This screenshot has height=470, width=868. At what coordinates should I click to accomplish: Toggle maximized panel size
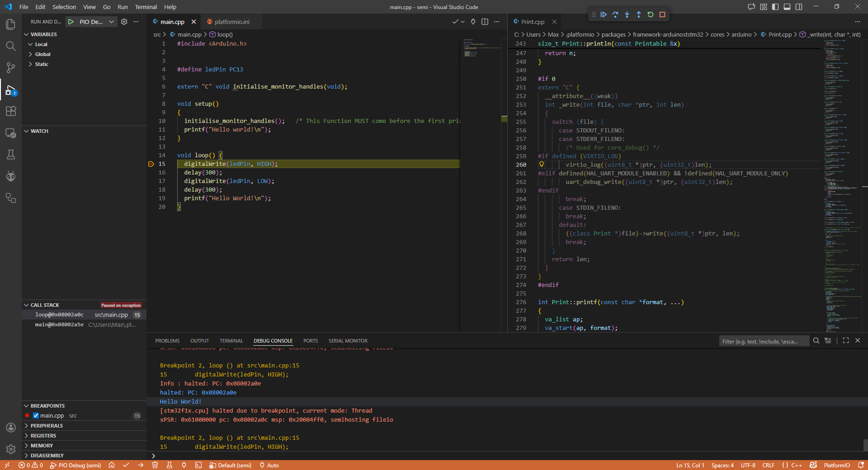click(846, 341)
